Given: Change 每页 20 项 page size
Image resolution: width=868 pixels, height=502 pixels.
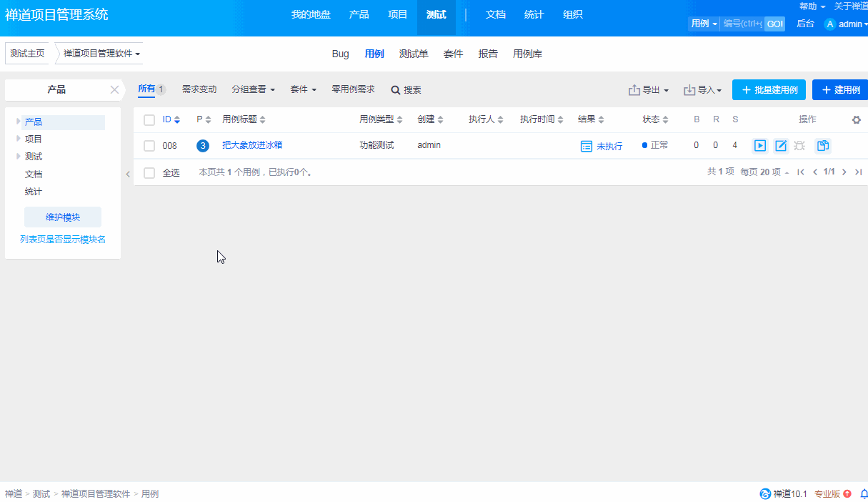Looking at the screenshot, I should [765, 172].
